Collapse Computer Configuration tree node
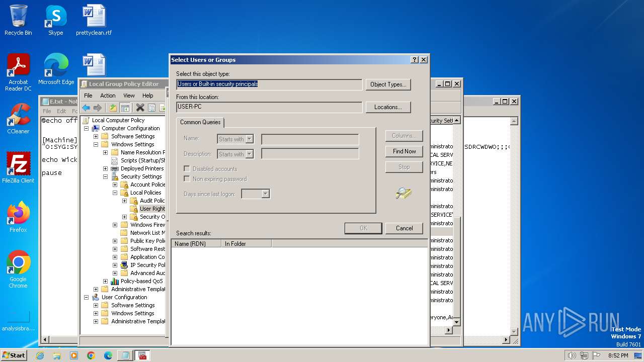This screenshot has height=362, width=644. pyautogui.click(x=86, y=128)
